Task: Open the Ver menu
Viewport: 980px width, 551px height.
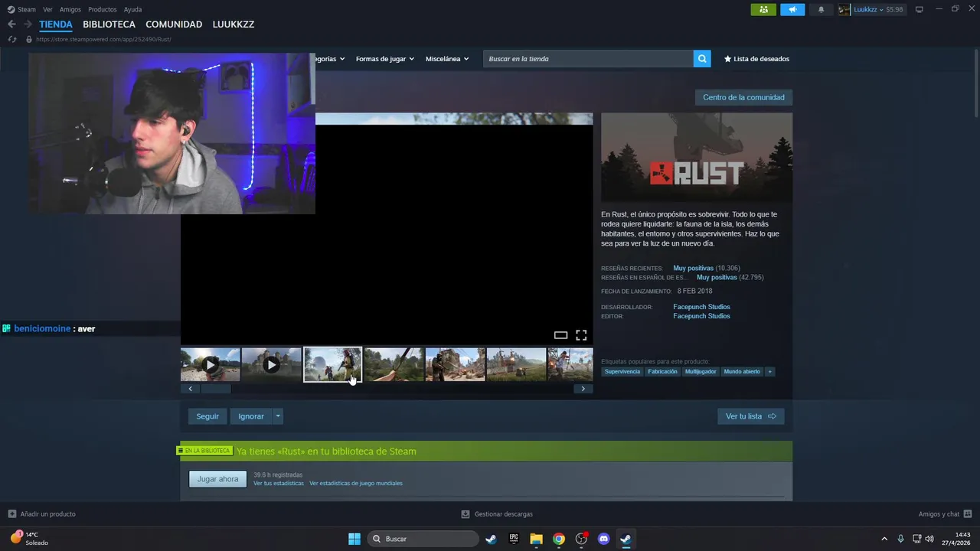Action: coord(47,9)
